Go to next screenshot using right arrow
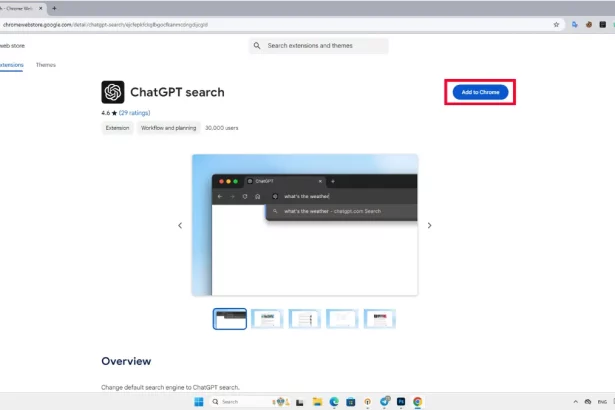This screenshot has height=410, width=615. (429, 226)
